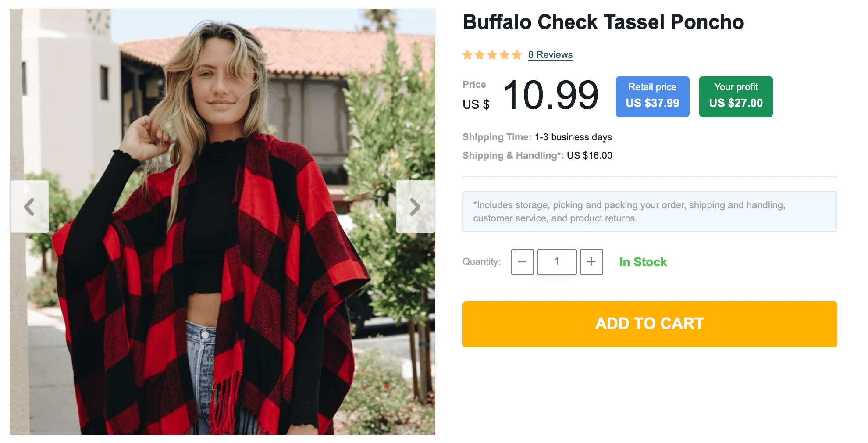Click the first star in the rating
Screen dimensions: 868x443
[x=467, y=55]
